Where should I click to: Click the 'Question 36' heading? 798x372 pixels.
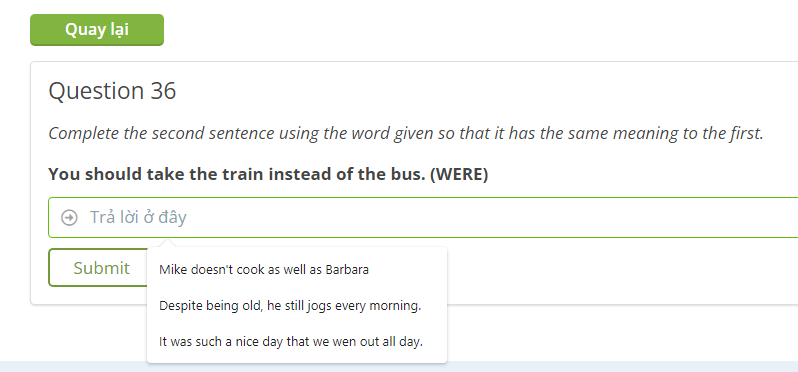pyautogui.click(x=112, y=91)
